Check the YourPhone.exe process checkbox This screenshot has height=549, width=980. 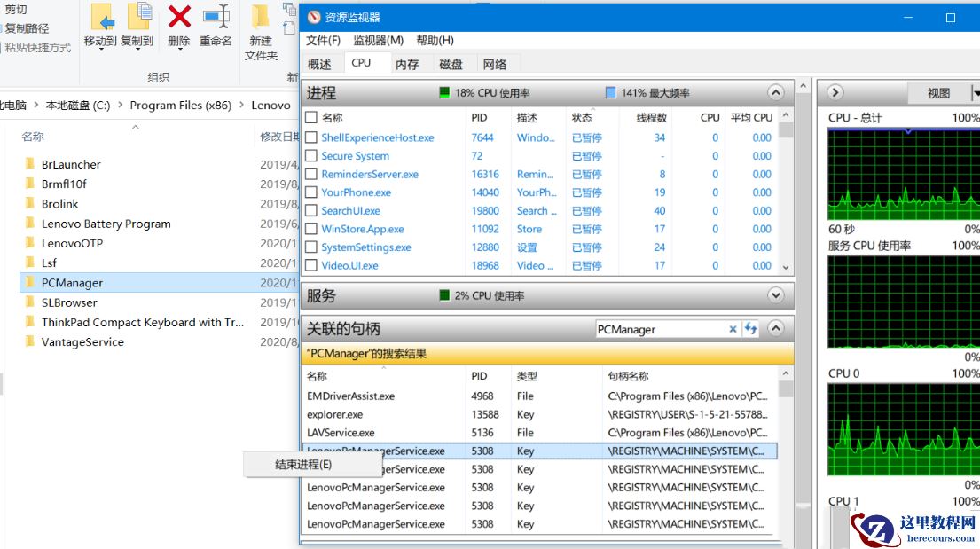313,192
